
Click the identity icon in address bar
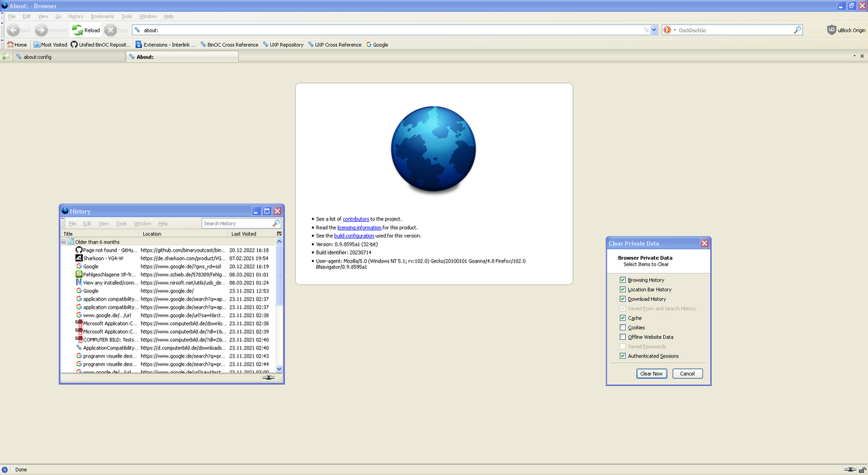(x=138, y=30)
